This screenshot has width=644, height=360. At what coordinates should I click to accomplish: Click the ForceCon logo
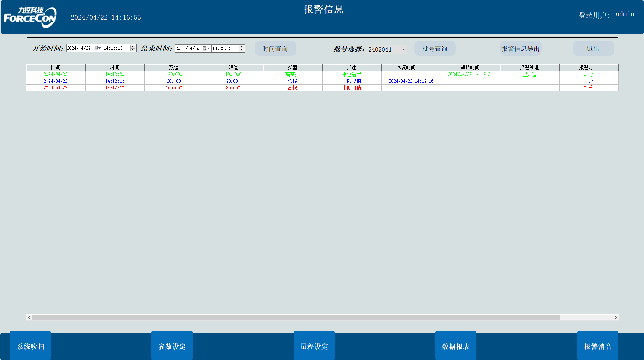click(30, 17)
